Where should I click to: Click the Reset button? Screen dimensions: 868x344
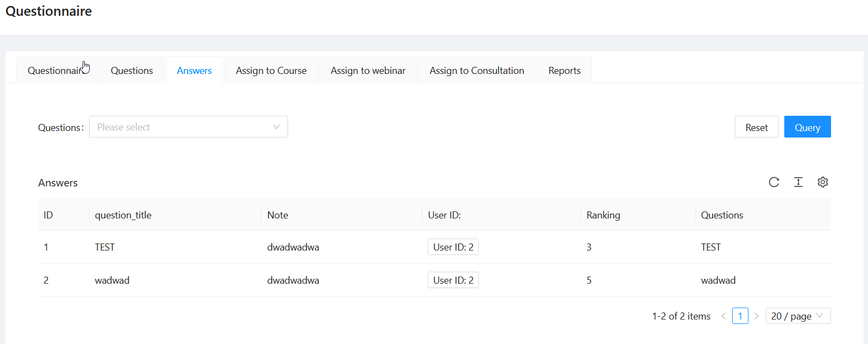pyautogui.click(x=757, y=127)
